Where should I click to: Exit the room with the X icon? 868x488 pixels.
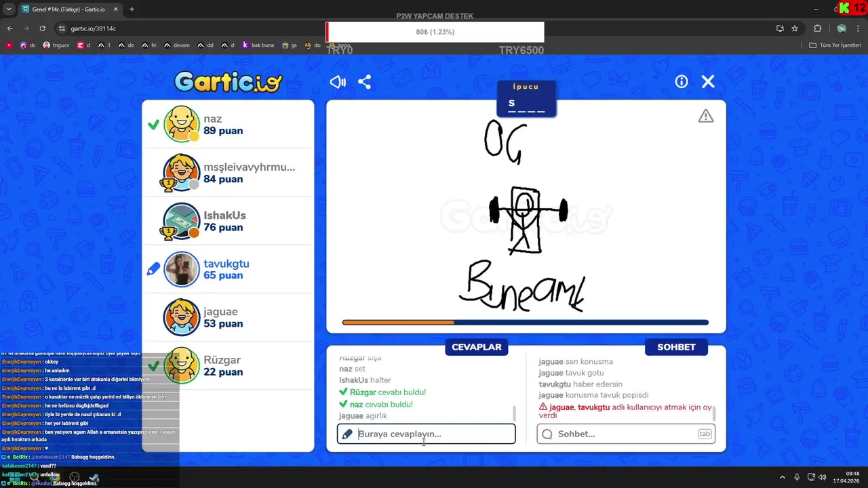708,81
